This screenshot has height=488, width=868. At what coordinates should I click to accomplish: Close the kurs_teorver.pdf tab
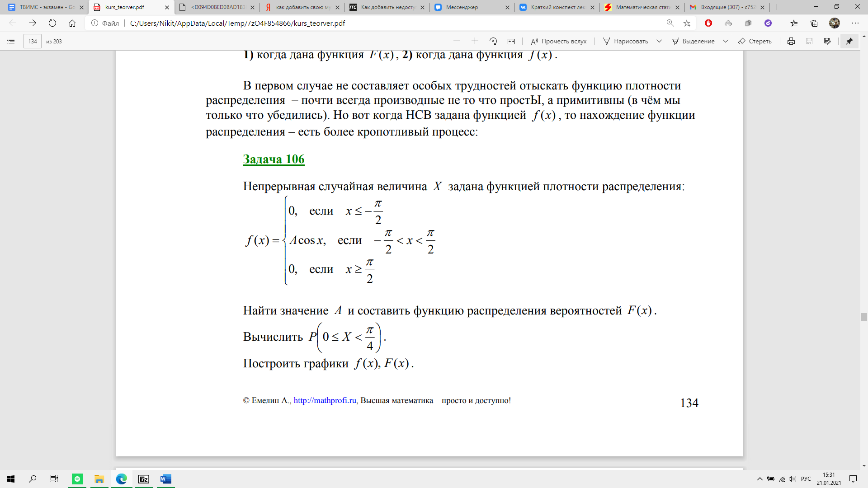pyautogui.click(x=167, y=7)
